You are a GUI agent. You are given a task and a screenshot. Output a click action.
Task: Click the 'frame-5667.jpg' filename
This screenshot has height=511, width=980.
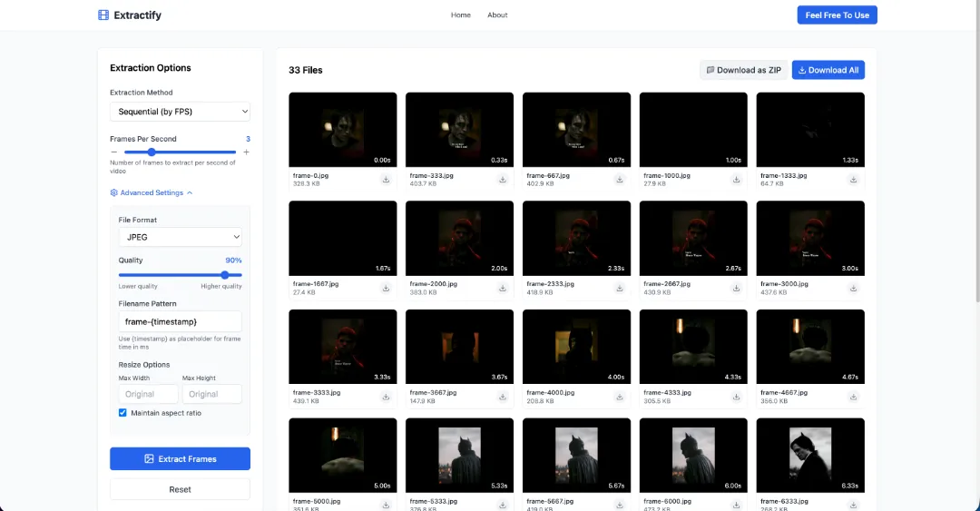551,501
